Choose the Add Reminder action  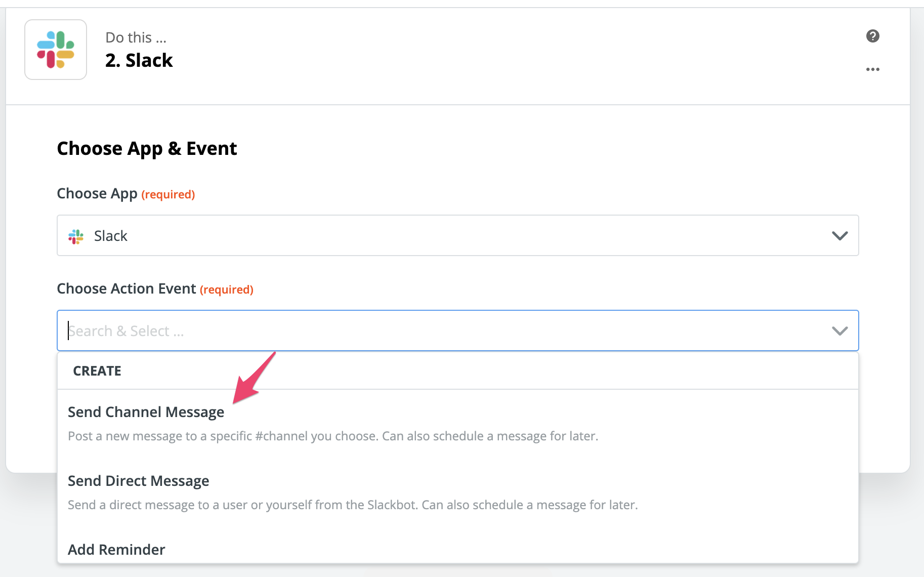coord(116,549)
